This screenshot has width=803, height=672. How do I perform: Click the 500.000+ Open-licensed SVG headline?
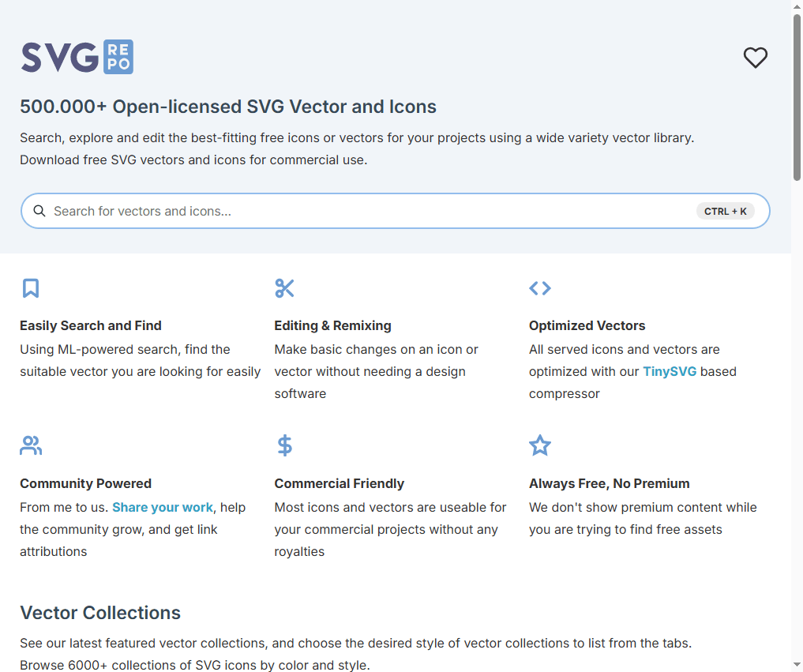(228, 107)
